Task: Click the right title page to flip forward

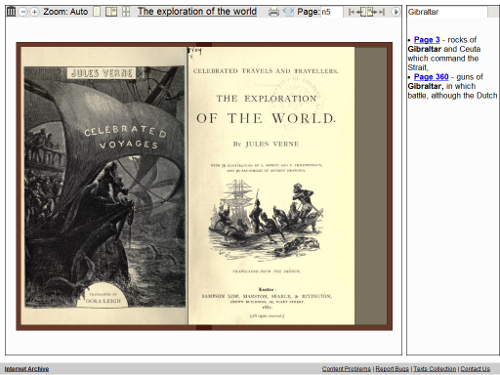Action: (x=271, y=186)
